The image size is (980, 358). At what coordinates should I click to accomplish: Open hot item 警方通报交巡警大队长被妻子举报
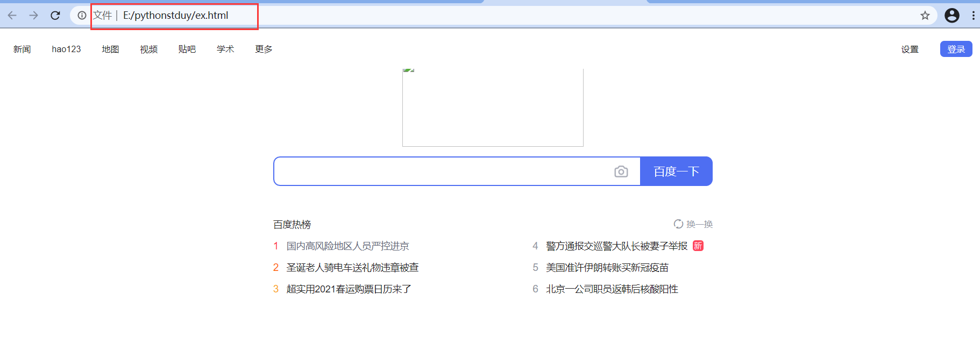(x=616, y=246)
